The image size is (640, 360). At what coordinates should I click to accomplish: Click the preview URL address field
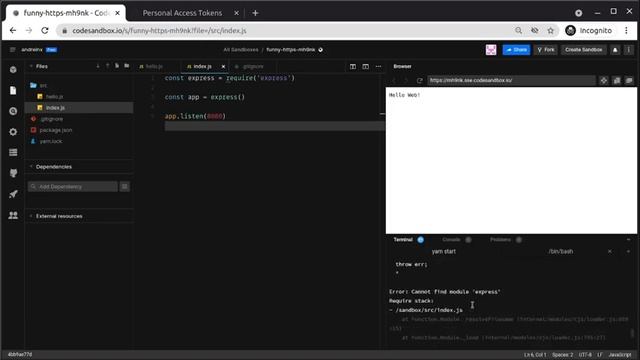(511, 80)
